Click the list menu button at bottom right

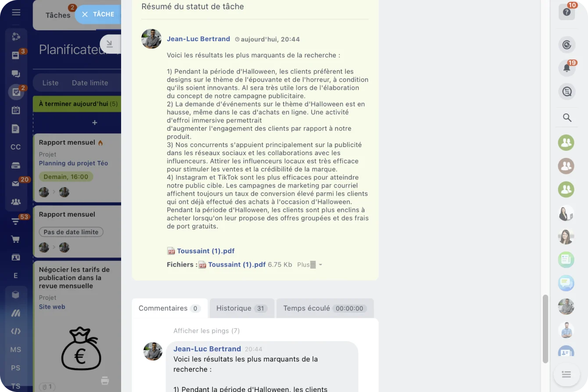click(566, 374)
